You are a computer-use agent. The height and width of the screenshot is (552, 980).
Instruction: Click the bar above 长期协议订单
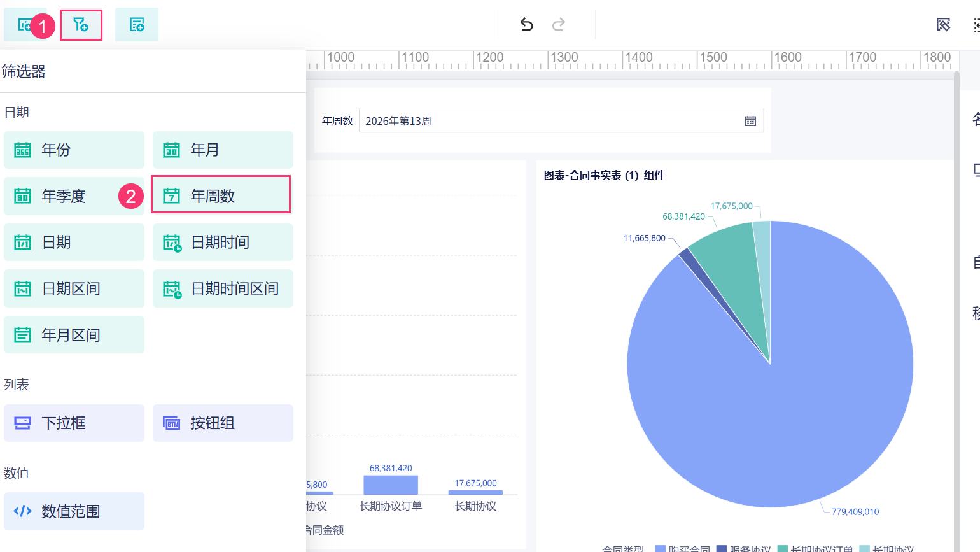pyautogui.click(x=391, y=485)
